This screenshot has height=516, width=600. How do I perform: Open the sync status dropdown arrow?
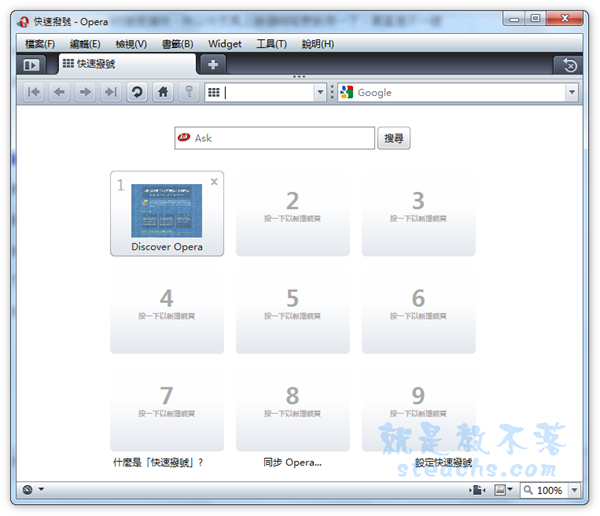tap(41, 489)
